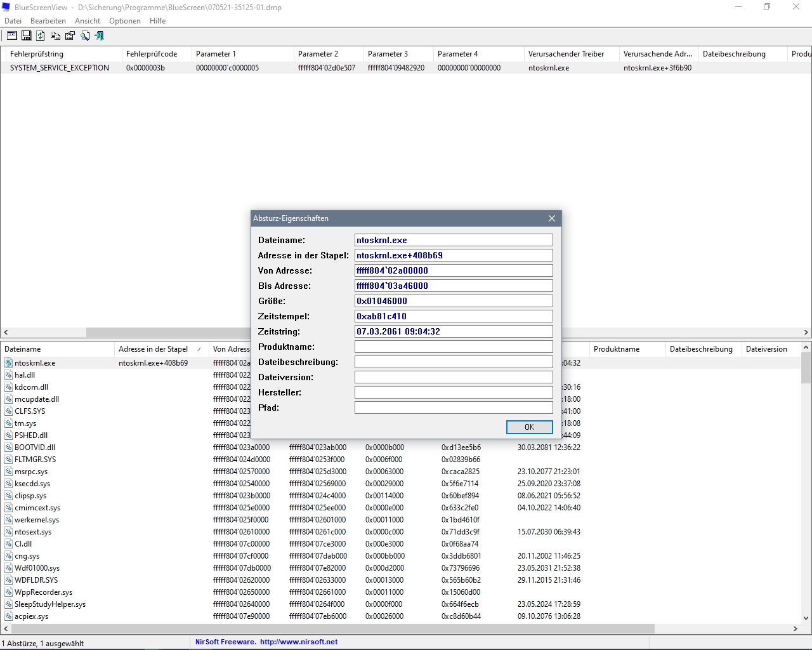This screenshot has width=812, height=650.
Task: Open the find magnifier toolbar icon
Action: click(x=85, y=36)
